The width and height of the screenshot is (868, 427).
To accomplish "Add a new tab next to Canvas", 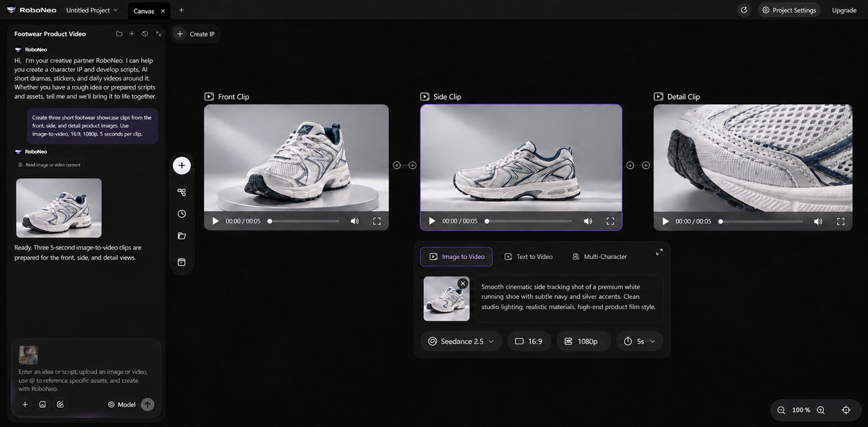I will [x=181, y=10].
